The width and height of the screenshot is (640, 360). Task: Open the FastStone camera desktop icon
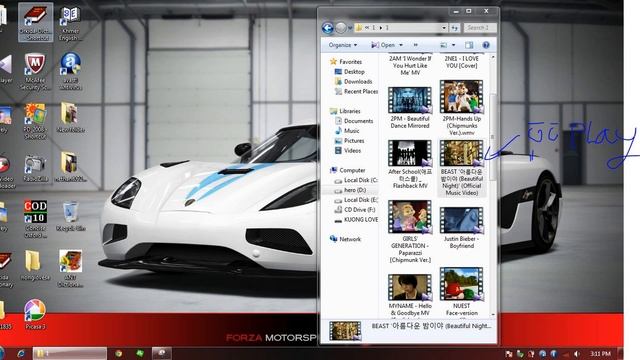click(36, 169)
